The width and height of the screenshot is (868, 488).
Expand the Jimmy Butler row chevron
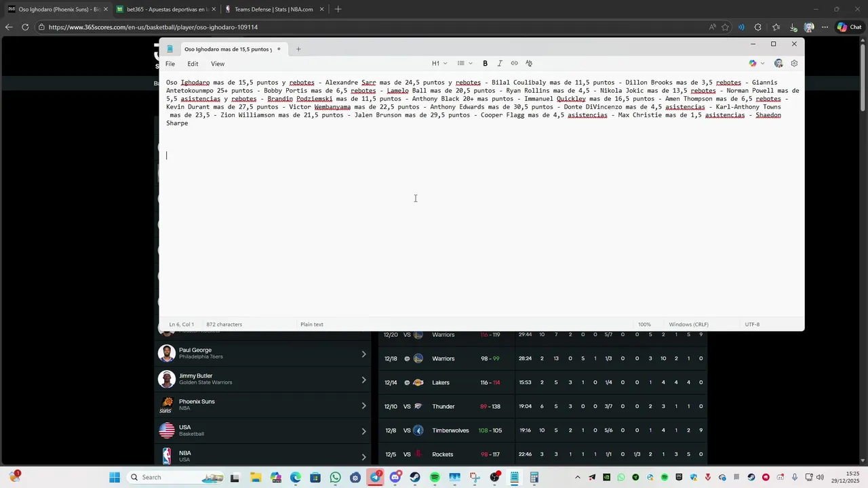click(363, 380)
